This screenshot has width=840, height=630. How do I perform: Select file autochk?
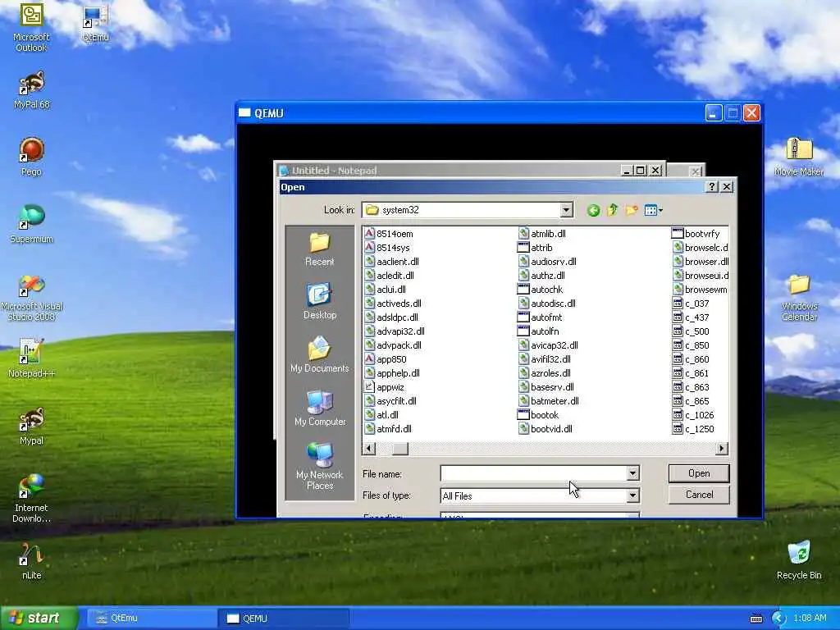tap(540, 290)
